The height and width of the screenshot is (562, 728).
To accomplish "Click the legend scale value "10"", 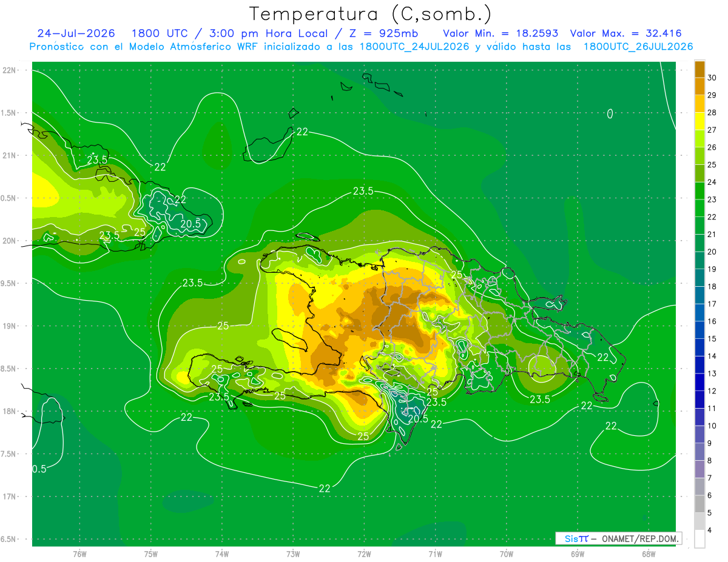I will [712, 426].
